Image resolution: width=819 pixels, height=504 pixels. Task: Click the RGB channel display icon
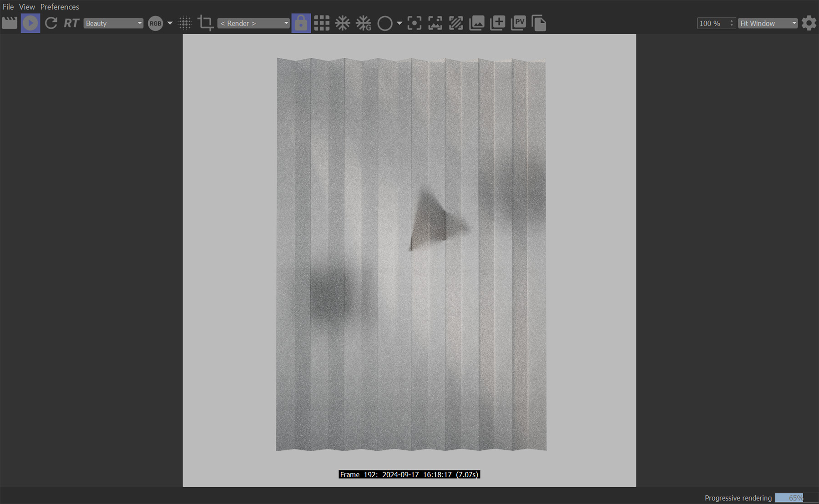pos(155,23)
